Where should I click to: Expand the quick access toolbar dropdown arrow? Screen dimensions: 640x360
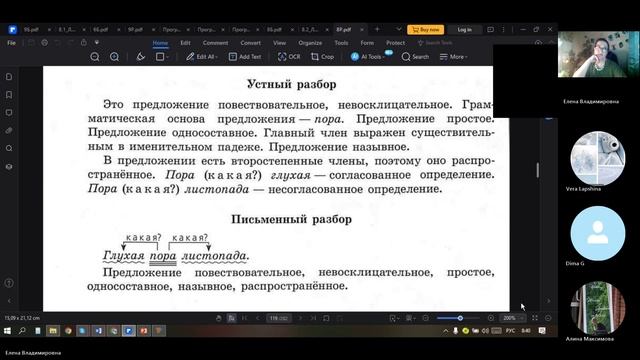[97, 42]
